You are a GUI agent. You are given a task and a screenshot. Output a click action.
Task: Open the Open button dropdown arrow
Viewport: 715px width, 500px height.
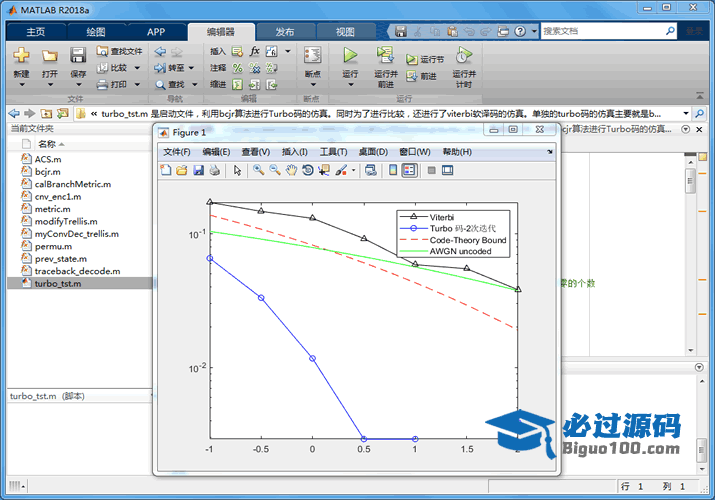tap(50, 84)
